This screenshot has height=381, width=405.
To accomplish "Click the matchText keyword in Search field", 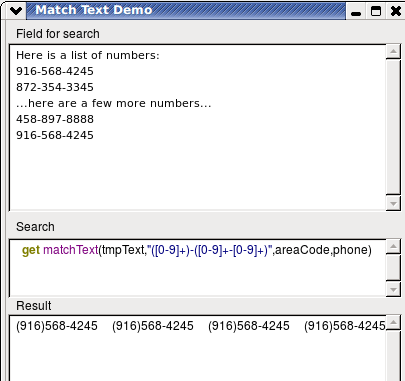I will click(x=71, y=250).
